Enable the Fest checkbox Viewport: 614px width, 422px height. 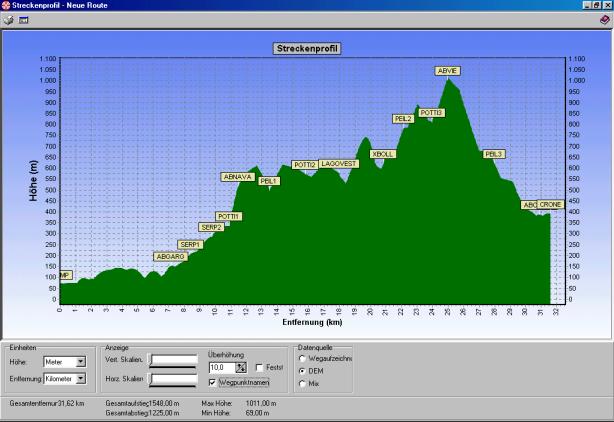(x=258, y=368)
